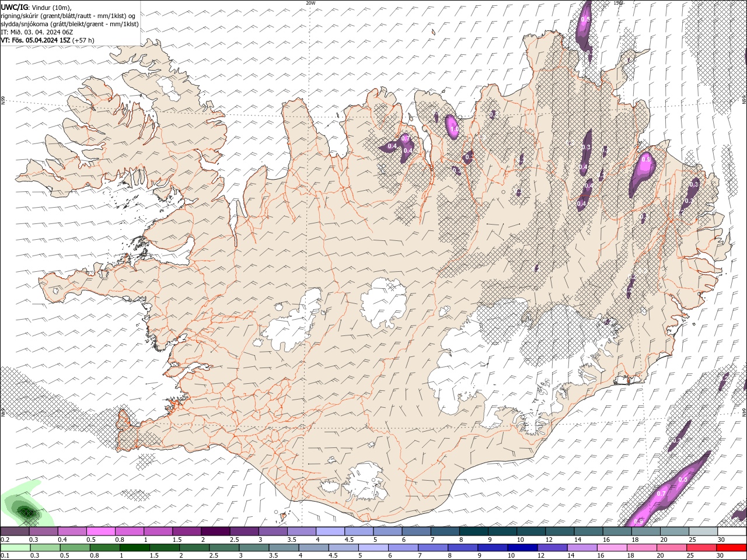Image resolution: width=747 pixels, height=560 pixels.
Task: Click the "0.9" snowfall value in the east
Action: (x=645, y=159)
